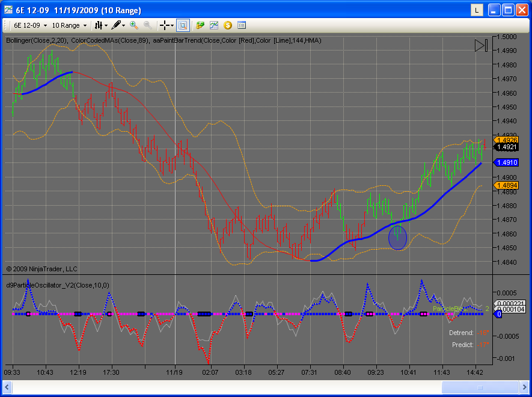The width and height of the screenshot is (532, 397).
Task: Open chart trader green money icon
Action: (200, 25)
